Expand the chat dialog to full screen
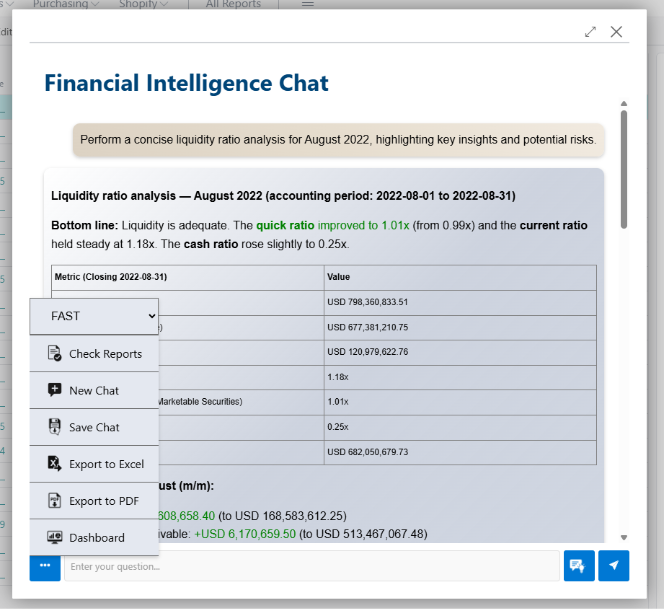664x610 pixels. (x=591, y=32)
